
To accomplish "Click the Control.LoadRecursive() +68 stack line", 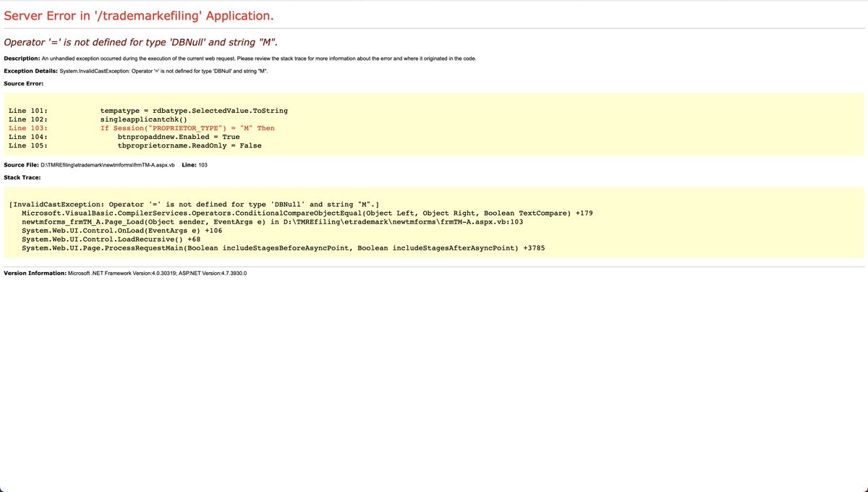I will (111, 239).
